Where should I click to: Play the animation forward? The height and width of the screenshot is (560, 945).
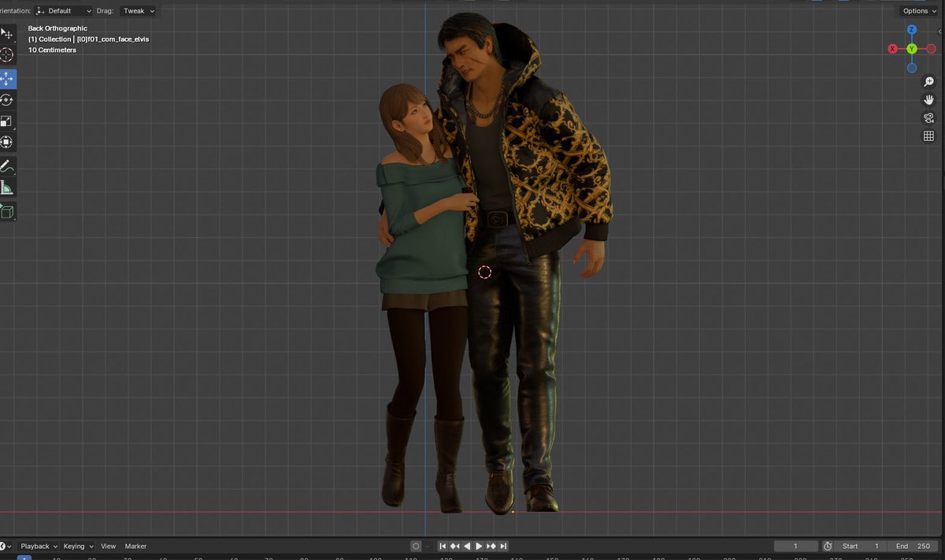(479, 546)
